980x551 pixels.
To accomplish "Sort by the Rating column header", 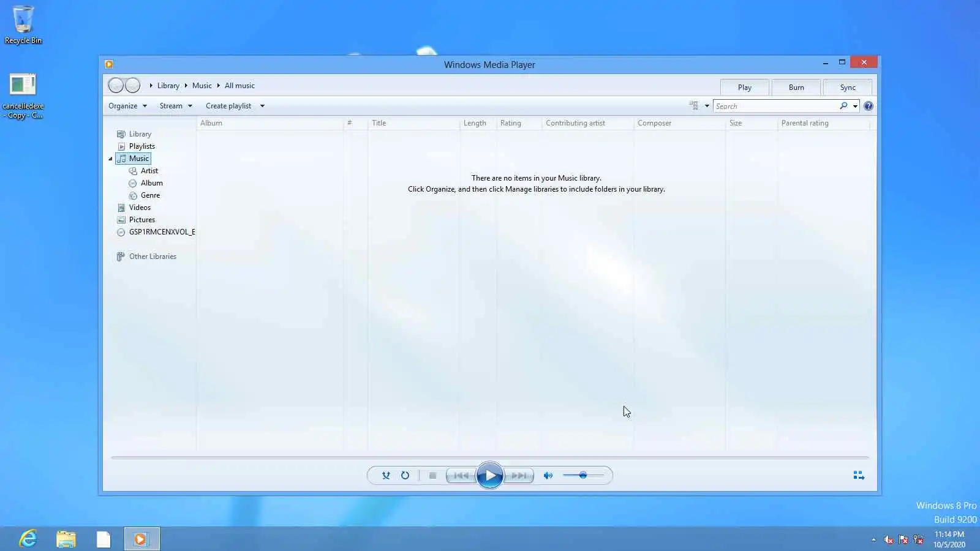I will click(519, 123).
